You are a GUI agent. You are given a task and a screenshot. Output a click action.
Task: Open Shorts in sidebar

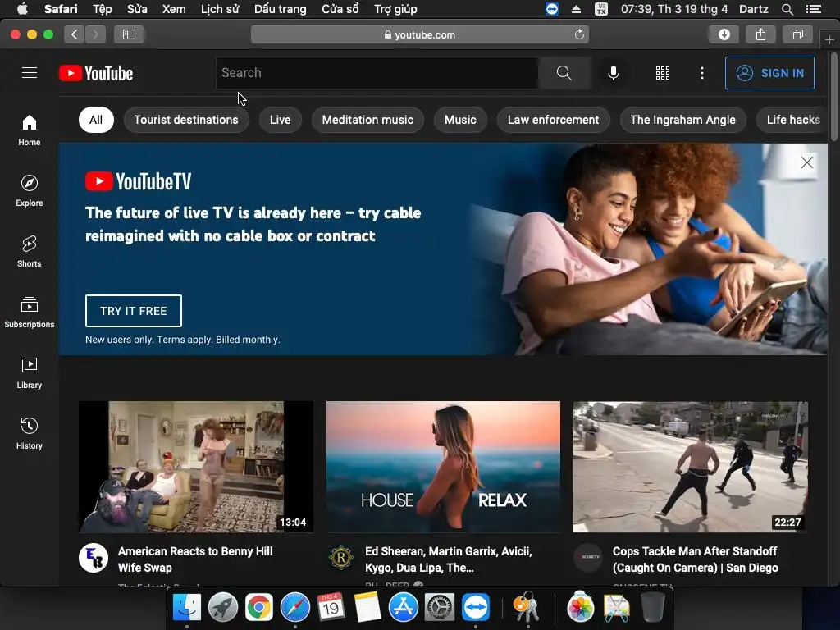(x=30, y=252)
